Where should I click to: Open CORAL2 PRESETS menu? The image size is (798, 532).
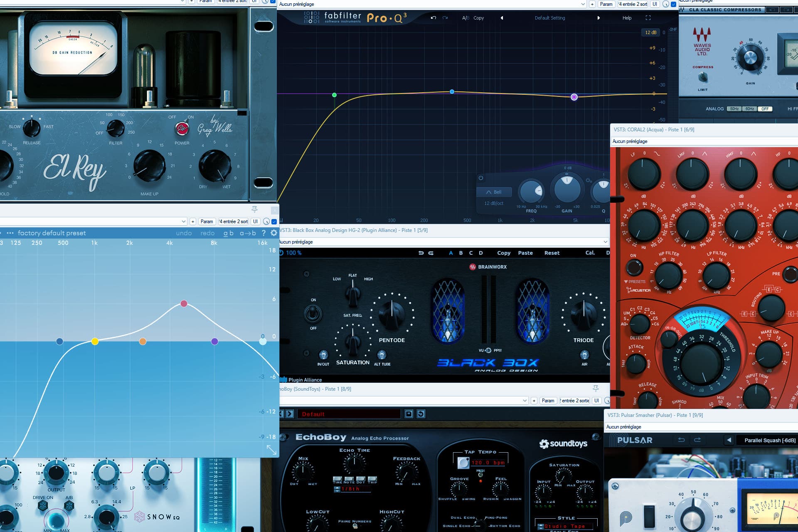[635, 281]
